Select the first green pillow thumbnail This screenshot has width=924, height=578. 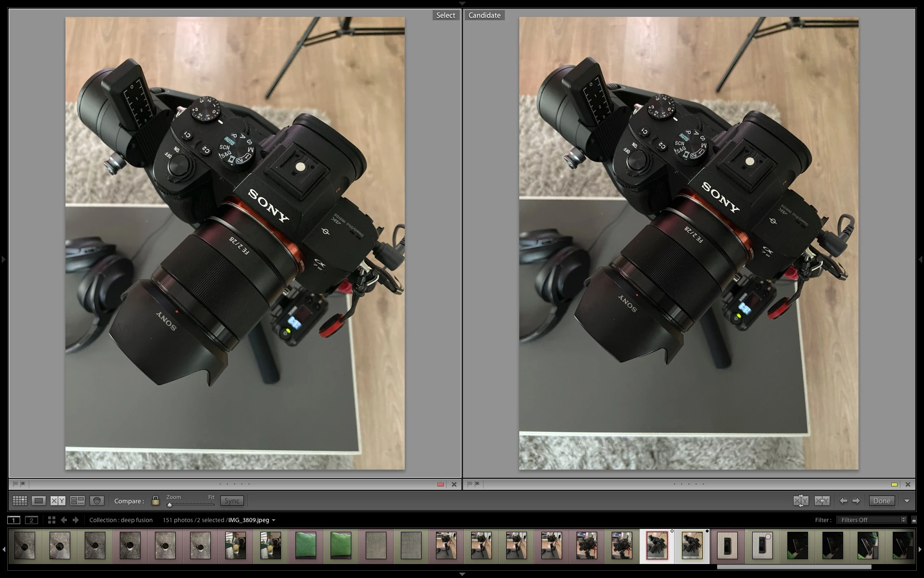(306, 545)
